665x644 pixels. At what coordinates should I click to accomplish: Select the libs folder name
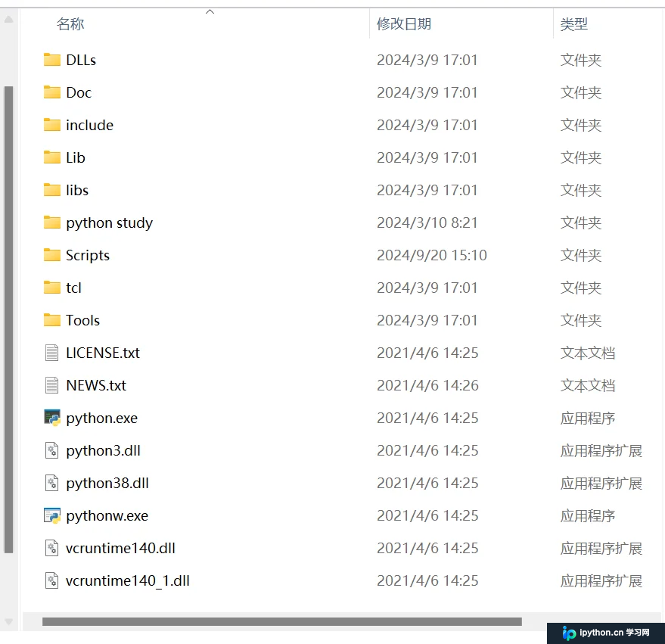coord(77,190)
